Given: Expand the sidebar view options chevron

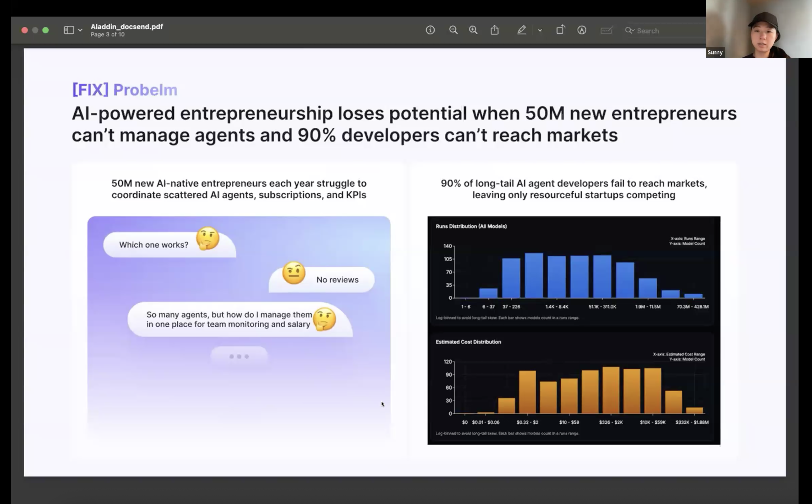Looking at the screenshot, I should coord(80,30).
